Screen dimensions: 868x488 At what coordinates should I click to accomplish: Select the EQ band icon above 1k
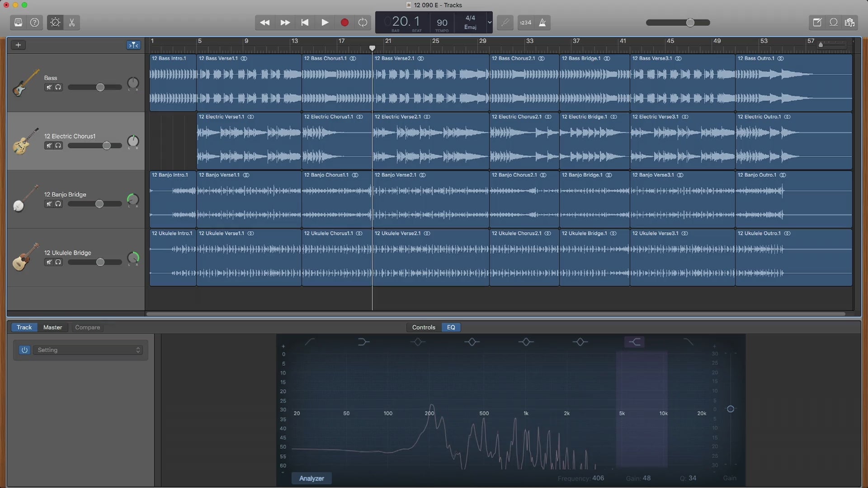(x=526, y=342)
